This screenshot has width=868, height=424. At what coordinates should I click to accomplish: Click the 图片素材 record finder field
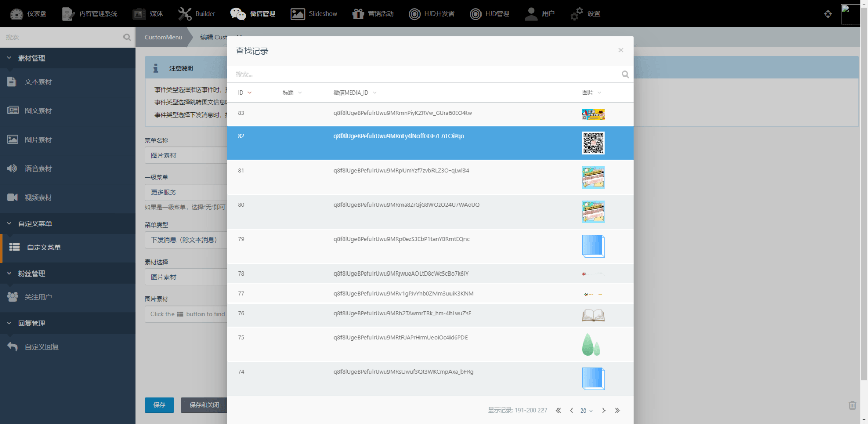[185, 314]
